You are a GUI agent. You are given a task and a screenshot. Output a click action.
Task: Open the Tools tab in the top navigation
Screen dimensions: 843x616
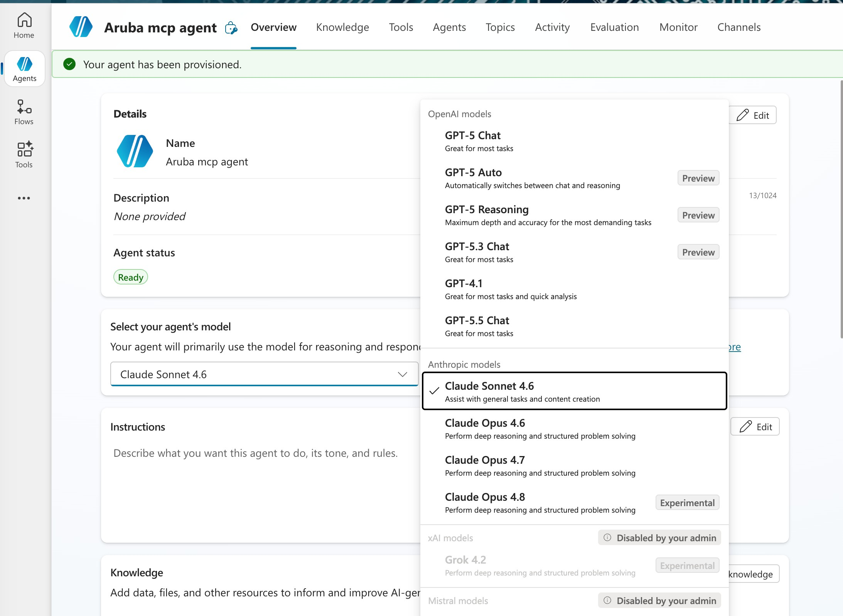[401, 27]
